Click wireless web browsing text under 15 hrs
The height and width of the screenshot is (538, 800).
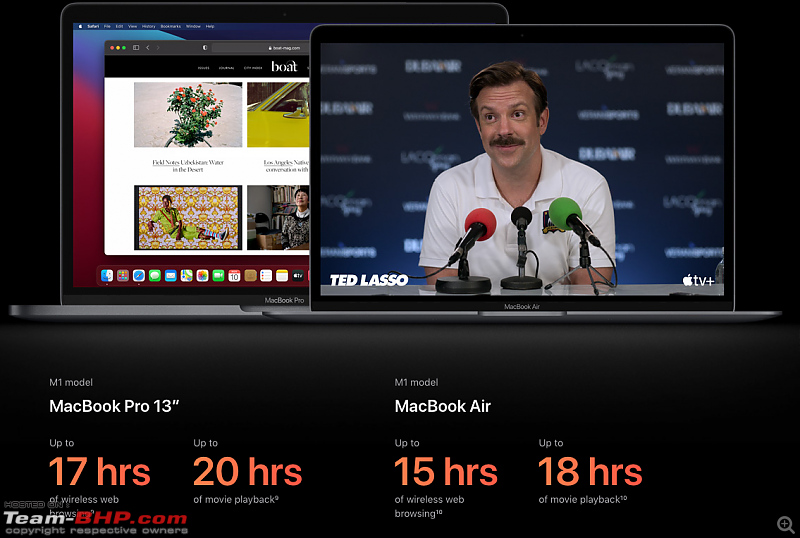430,506
